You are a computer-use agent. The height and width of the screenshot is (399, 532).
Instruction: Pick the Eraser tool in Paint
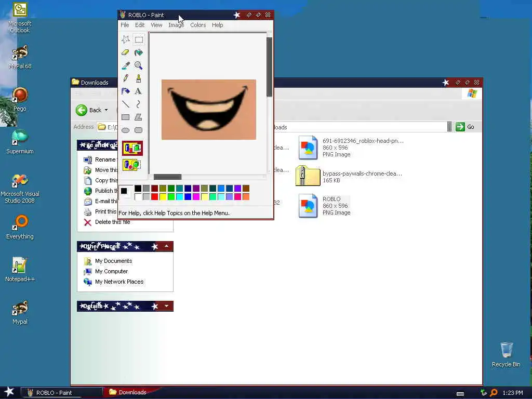coord(126,52)
